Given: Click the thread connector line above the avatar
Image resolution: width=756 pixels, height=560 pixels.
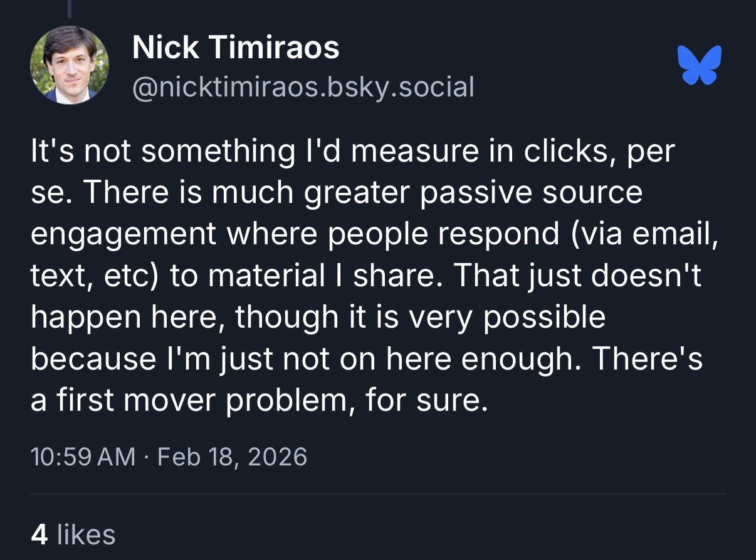Looking at the screenshot, I should 70,8.
